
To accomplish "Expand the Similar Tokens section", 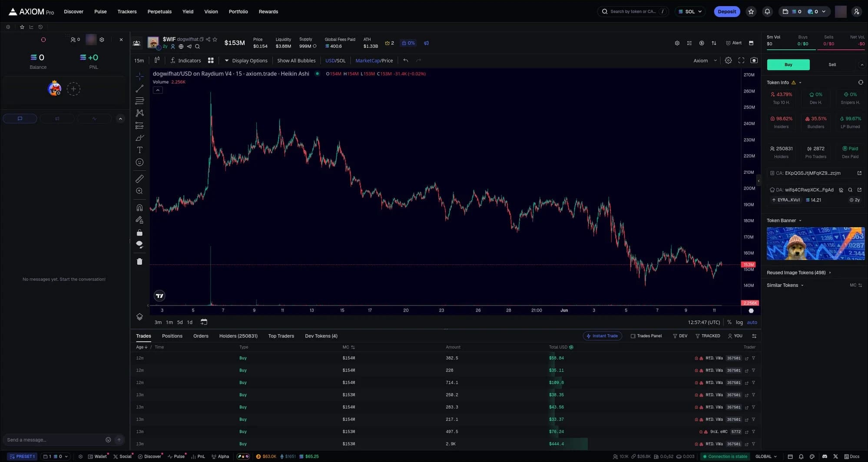I will (x=785, y=285).
